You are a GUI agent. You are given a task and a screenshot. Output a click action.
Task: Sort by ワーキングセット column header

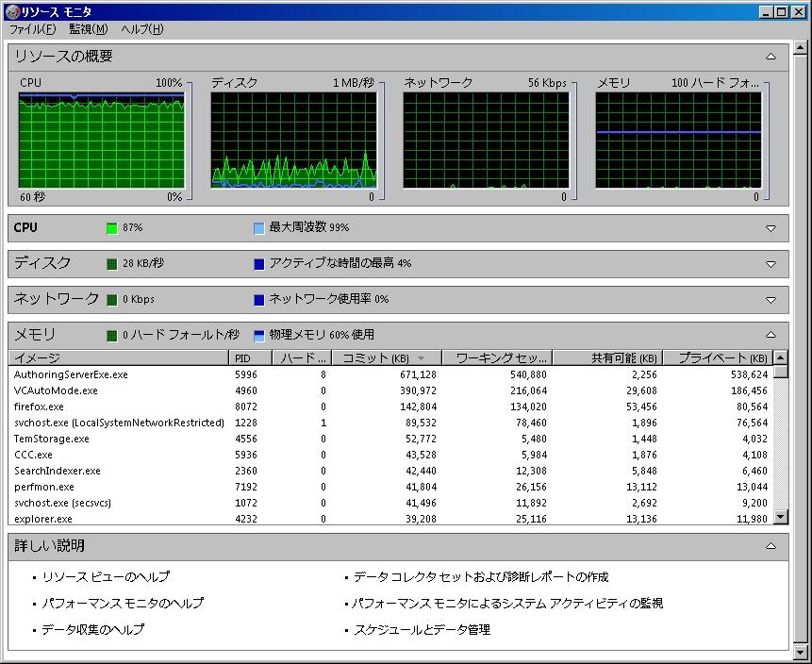pyautogui.click(x=497, y=357)
